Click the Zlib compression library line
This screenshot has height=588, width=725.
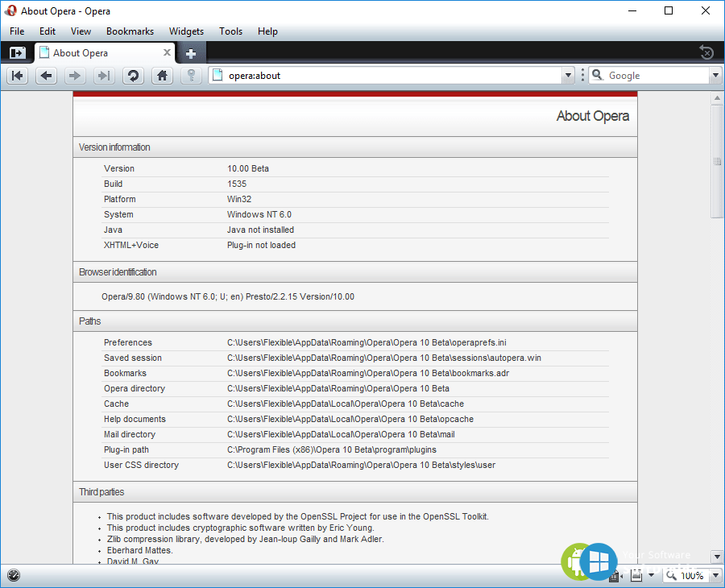(245, 539)
